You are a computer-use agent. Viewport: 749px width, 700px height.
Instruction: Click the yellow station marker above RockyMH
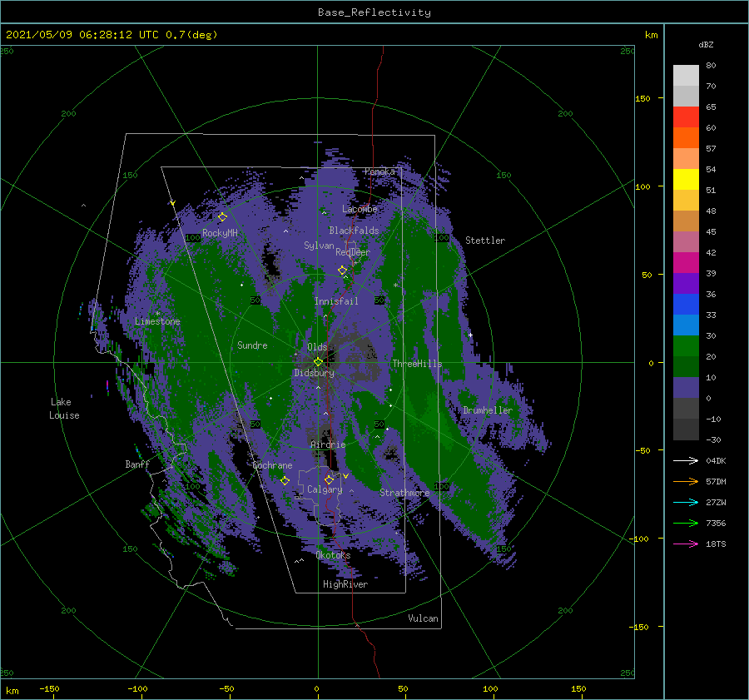pos(222,217)
